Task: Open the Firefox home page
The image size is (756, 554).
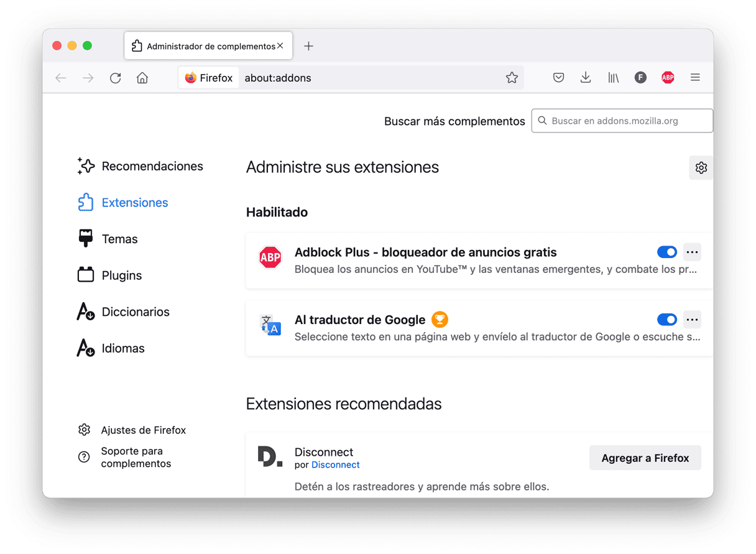Action: tap(142, 78)
